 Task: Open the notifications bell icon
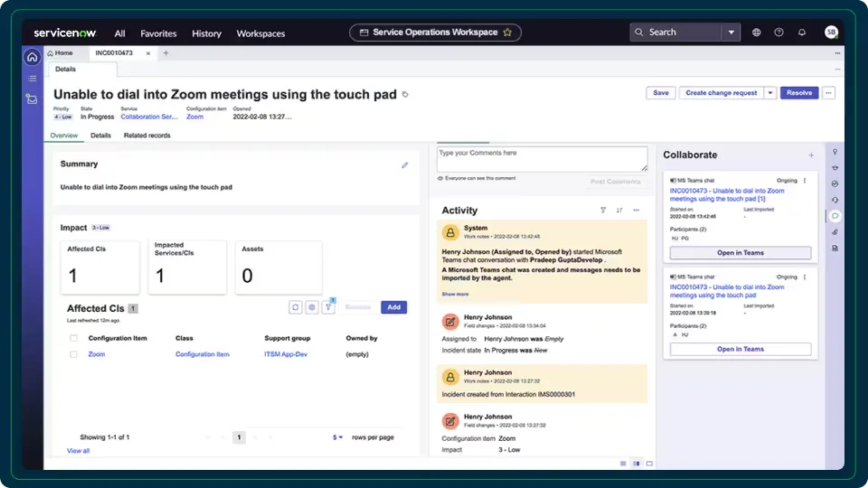tap(802, 33)
